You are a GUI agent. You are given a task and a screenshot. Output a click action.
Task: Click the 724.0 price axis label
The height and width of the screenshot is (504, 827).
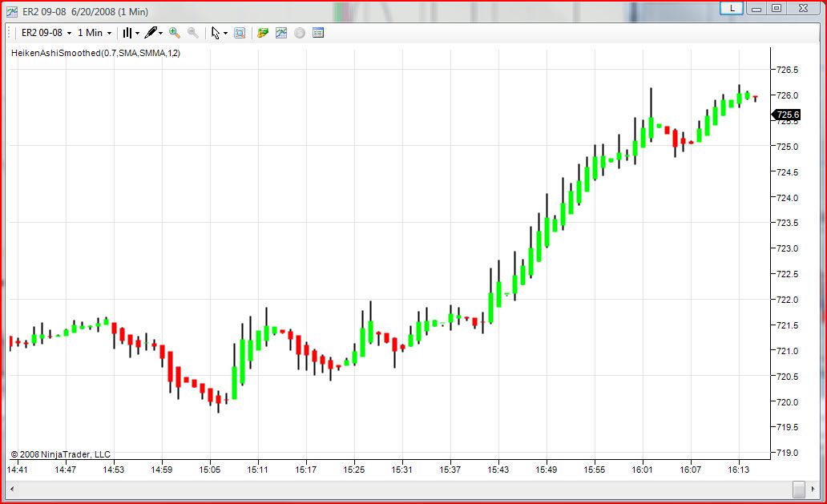point(788,198)
